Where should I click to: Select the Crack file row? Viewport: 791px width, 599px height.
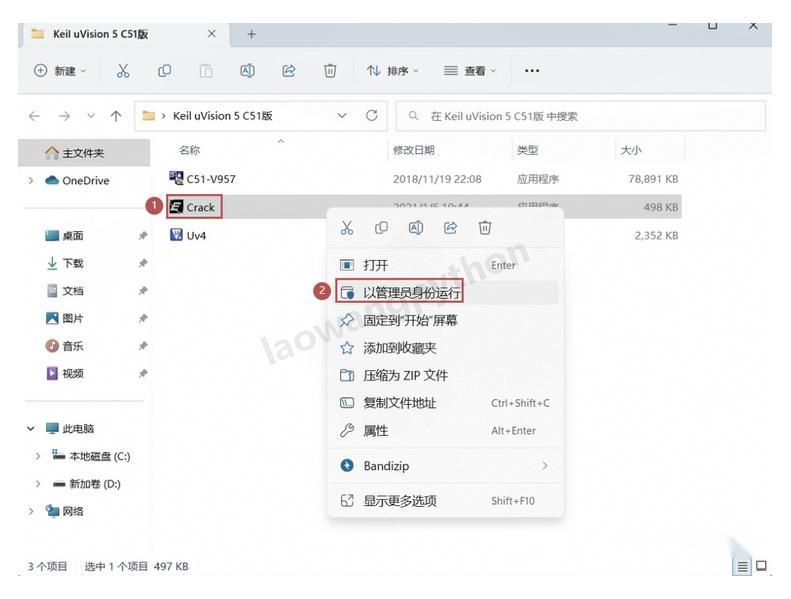pyautogui.click(x=424, y=207)
